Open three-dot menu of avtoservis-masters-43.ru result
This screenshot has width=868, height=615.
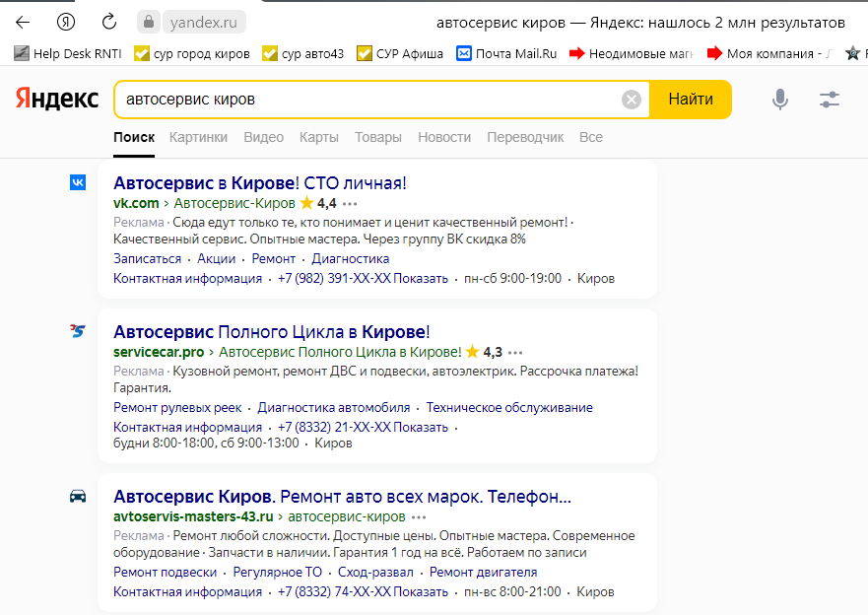click(419, 517)
